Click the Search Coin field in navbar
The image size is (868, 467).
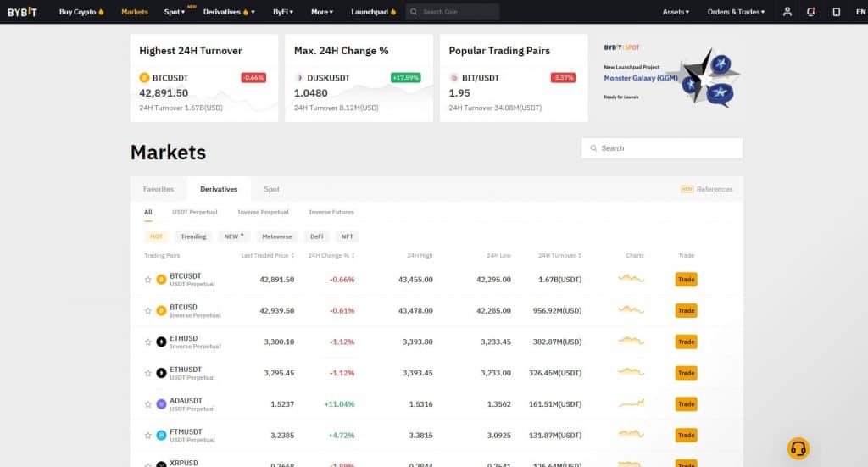tap(453, 12)
